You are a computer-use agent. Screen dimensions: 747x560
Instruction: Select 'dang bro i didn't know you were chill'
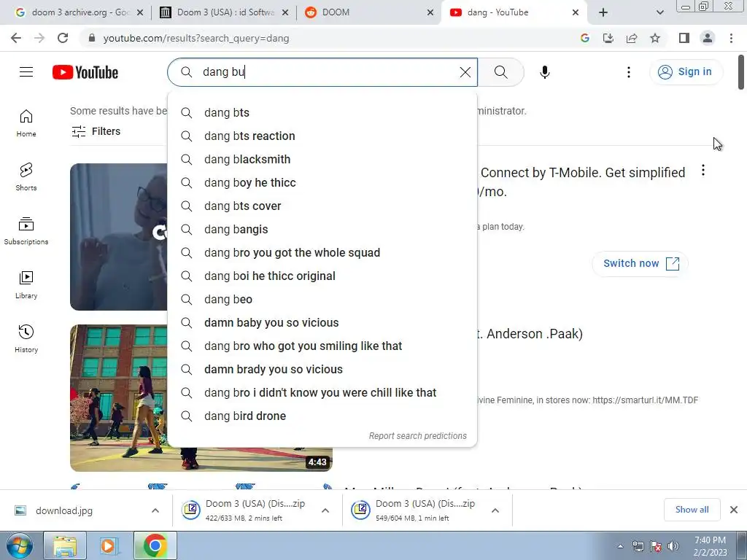(322, 393)
